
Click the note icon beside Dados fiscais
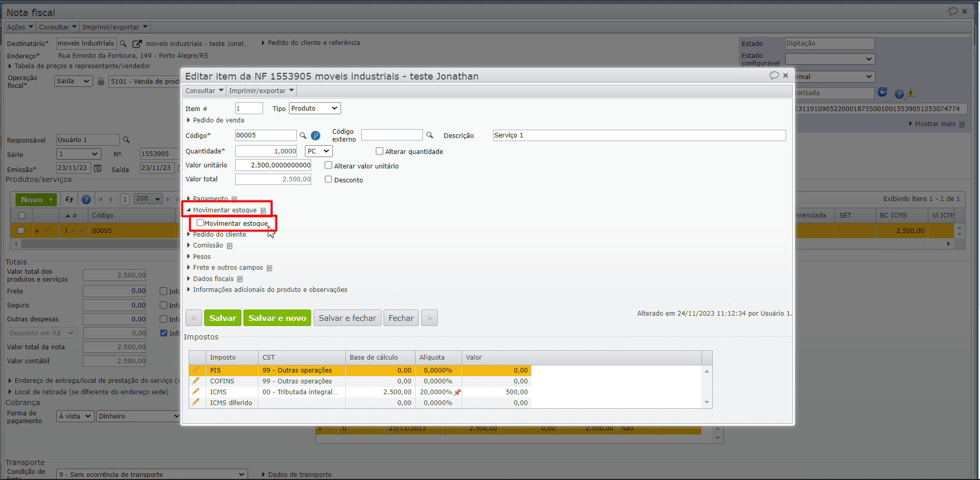(x=240, y=279)
